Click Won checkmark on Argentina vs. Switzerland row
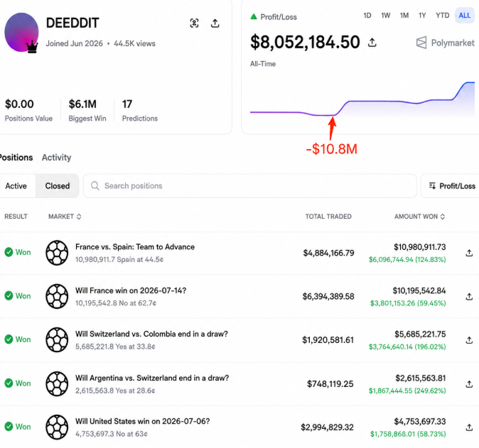Screen dimensions: 479x448 (x=9, y=383)
